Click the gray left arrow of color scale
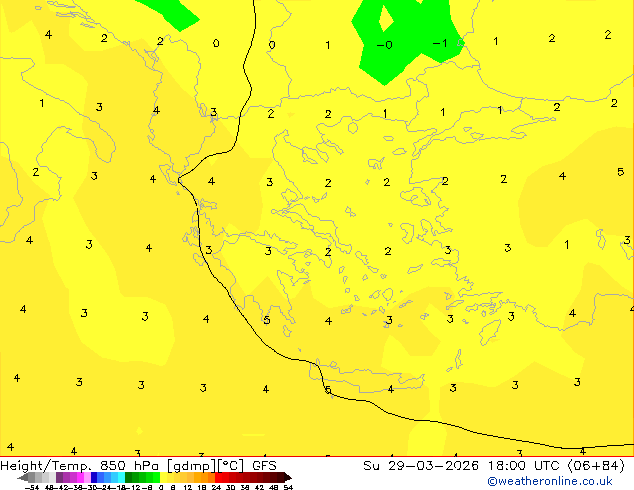 [x=23, y=478]
